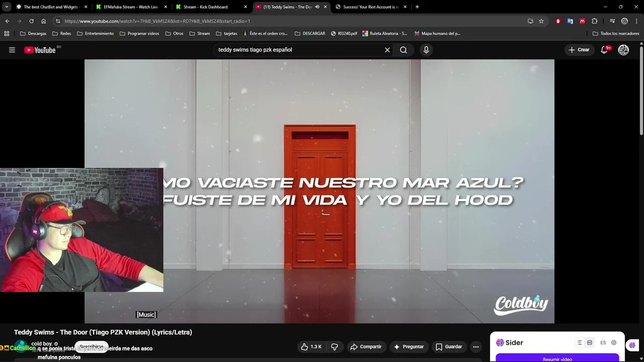Open Programar videos bookmark folder
644x362 pixels.
pos(139,34)
